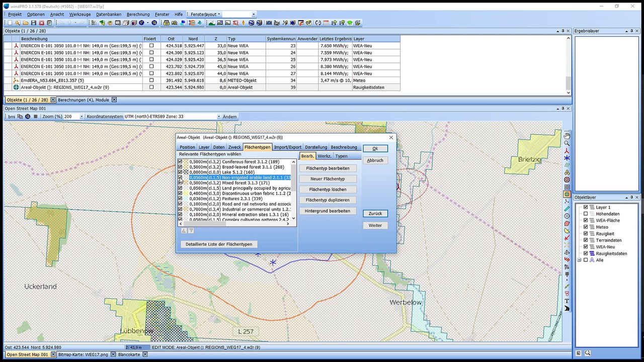Click Detaillierte Liste der Flächentypen button
Image resolution: width=644 pixels, height=362 pixels.
coord(219,244)
